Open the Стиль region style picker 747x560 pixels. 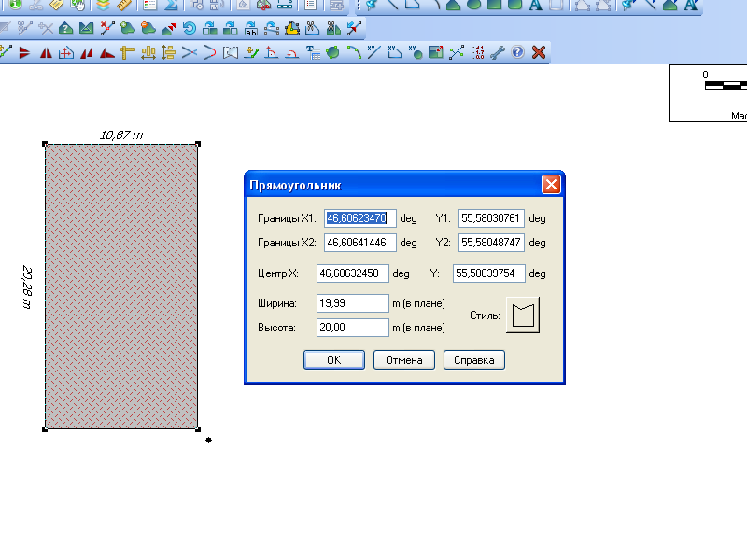click(x=523, y=315)
